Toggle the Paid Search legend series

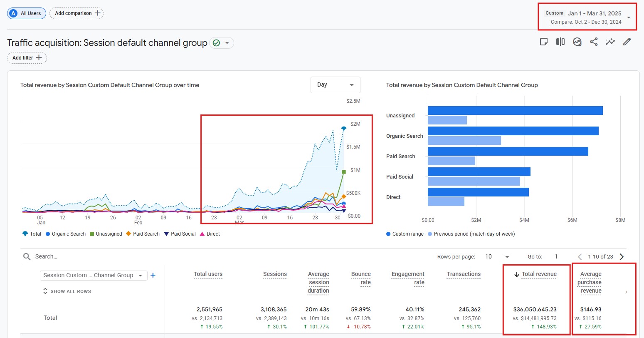(x=143, y=234)
